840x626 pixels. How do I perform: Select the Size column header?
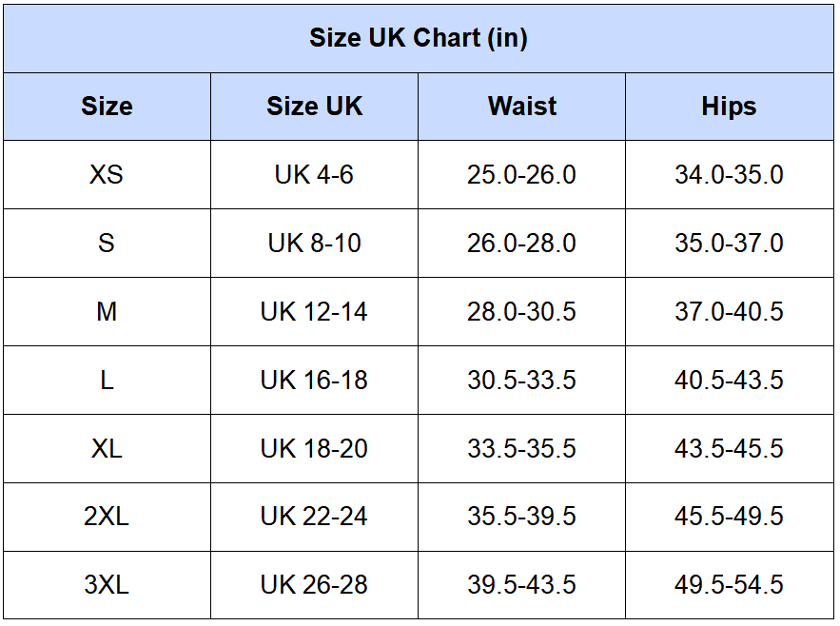click(x=107, y=107)
